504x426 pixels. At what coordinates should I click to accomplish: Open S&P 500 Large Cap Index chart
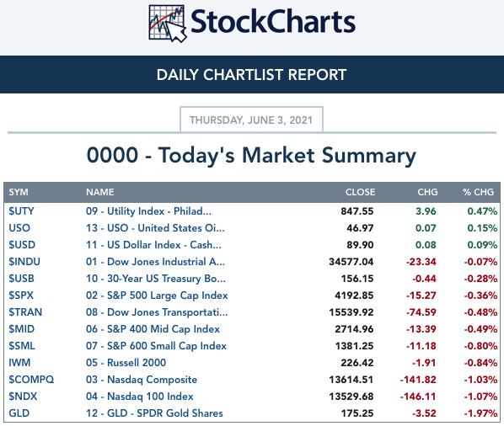[157, 296]
